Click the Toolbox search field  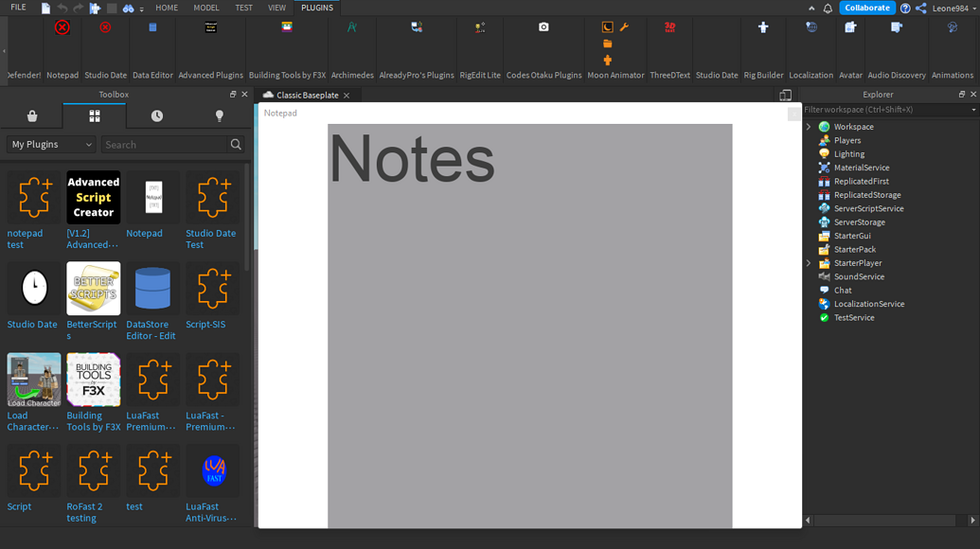165,144
